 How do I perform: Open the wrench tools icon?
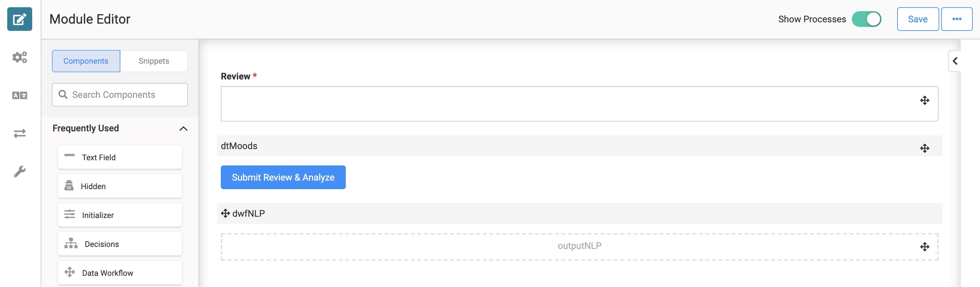[19, 171]
